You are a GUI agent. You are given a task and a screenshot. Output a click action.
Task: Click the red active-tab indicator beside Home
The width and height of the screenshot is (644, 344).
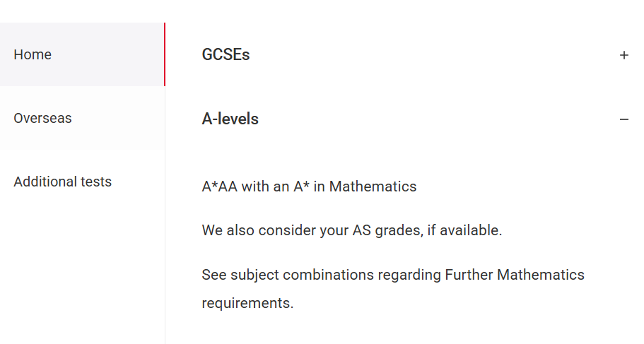[164, 54]
